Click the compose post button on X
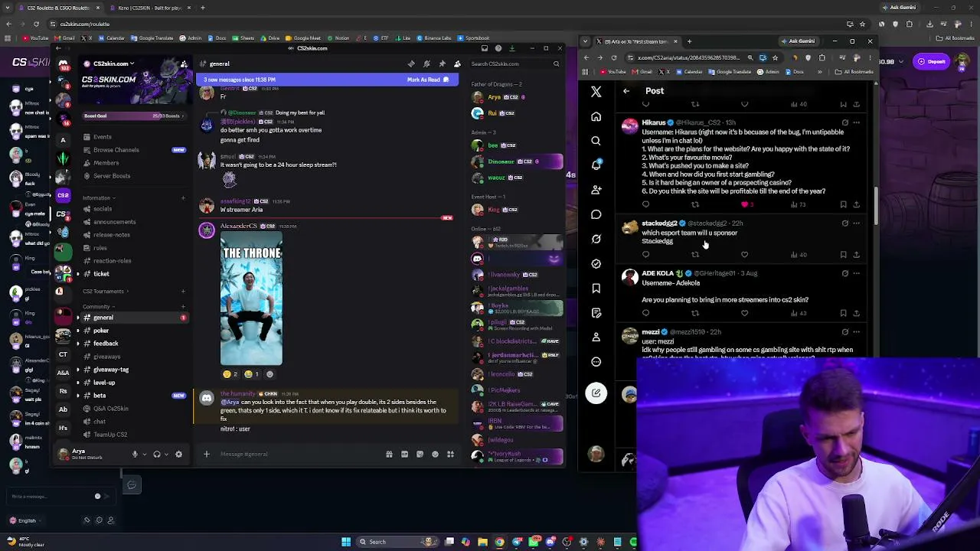980x551 pixels. click(596, 393)
